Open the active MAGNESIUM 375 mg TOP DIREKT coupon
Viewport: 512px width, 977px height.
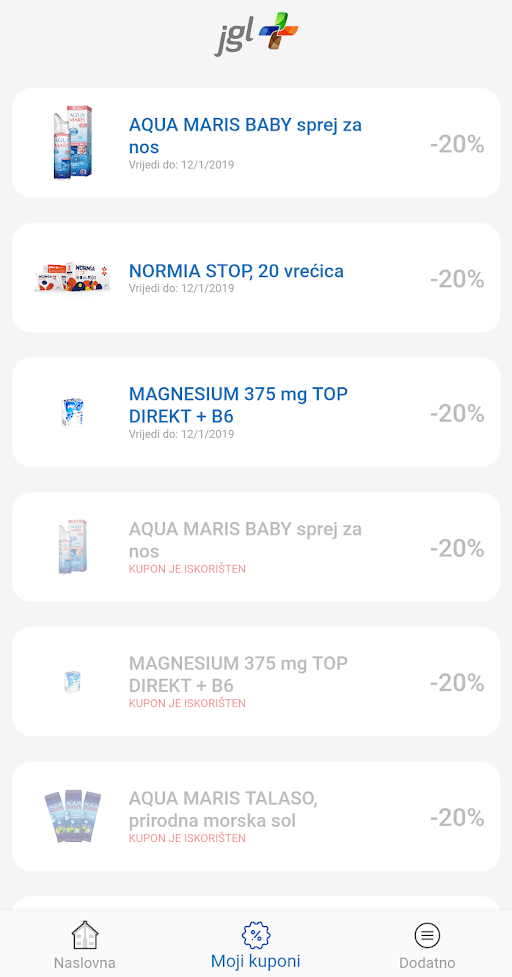click(x=256, y=412)
